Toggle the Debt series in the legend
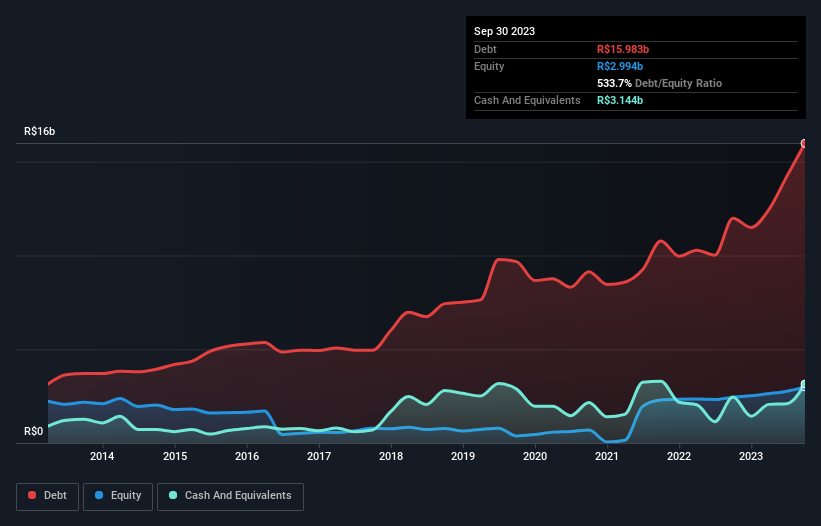Image resolution: width=821 pixels, height=526 pixels. click(x=48, y=496)
